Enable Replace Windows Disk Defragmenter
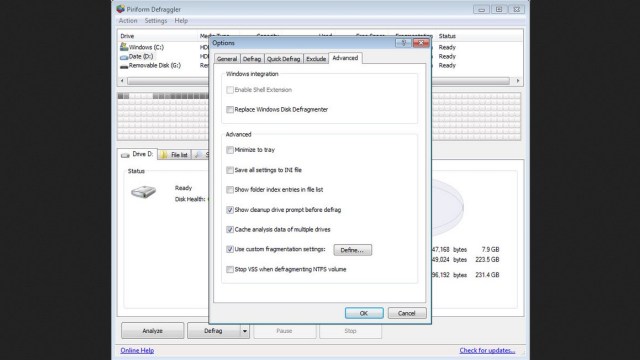This screenshot has width=640, height=360. coord(230,109)
